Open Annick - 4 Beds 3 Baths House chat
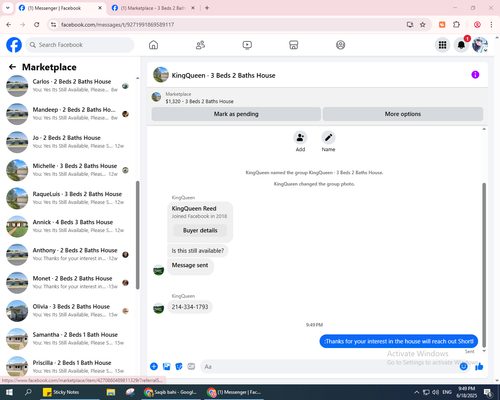Image resolution: width=500 pixels, height=400 pixels. pyautogui.click(x=68, y=226)
